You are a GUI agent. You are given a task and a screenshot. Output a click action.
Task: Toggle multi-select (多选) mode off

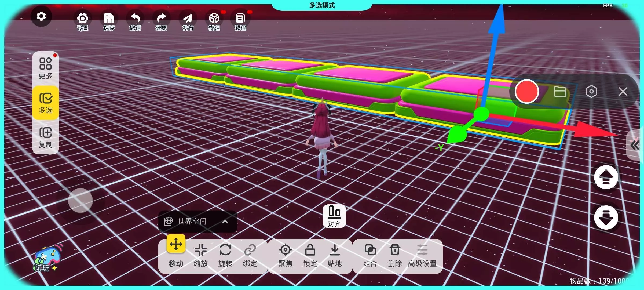click(x=46, y=103)
